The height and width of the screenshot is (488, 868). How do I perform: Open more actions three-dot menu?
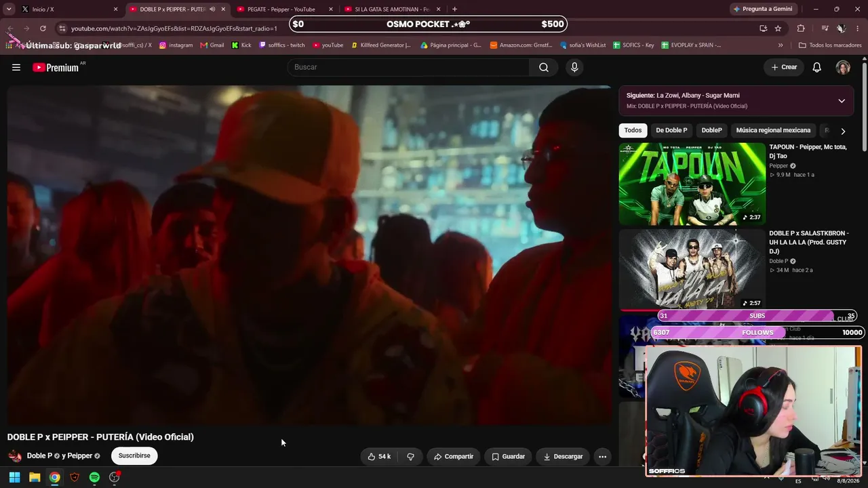(x=602, y=456)
